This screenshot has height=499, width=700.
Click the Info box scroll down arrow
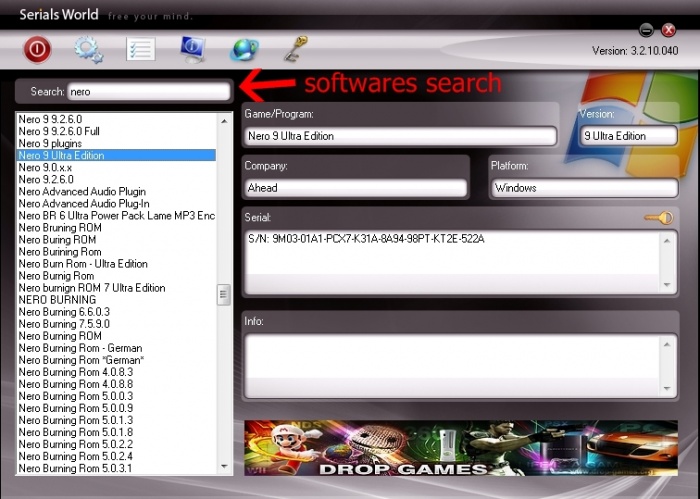tap(667, 388)
